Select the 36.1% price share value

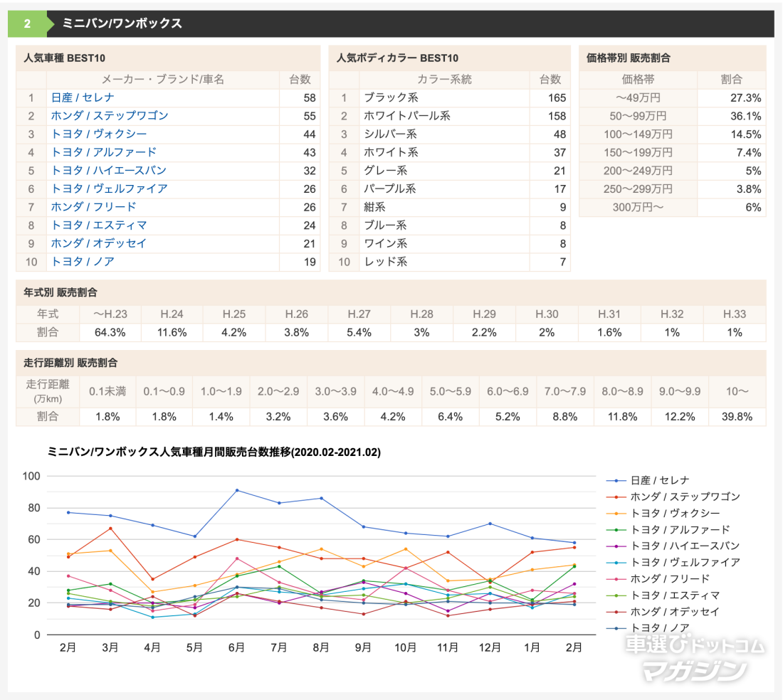point(745,116)
